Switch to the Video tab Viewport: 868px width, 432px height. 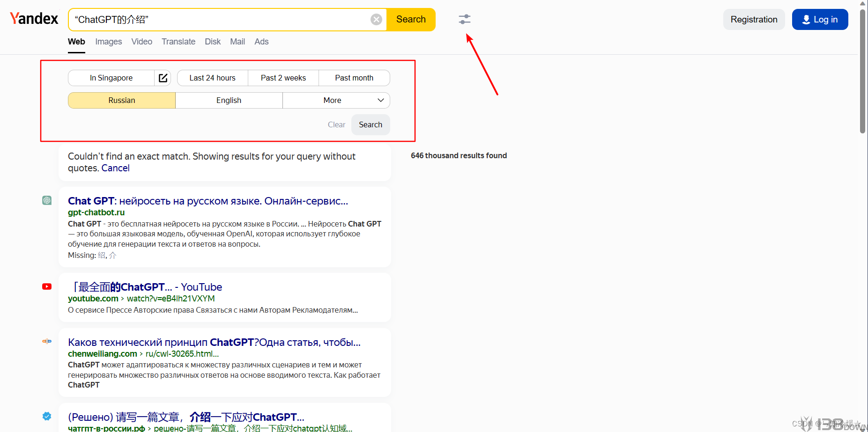(x=142, y=42)
